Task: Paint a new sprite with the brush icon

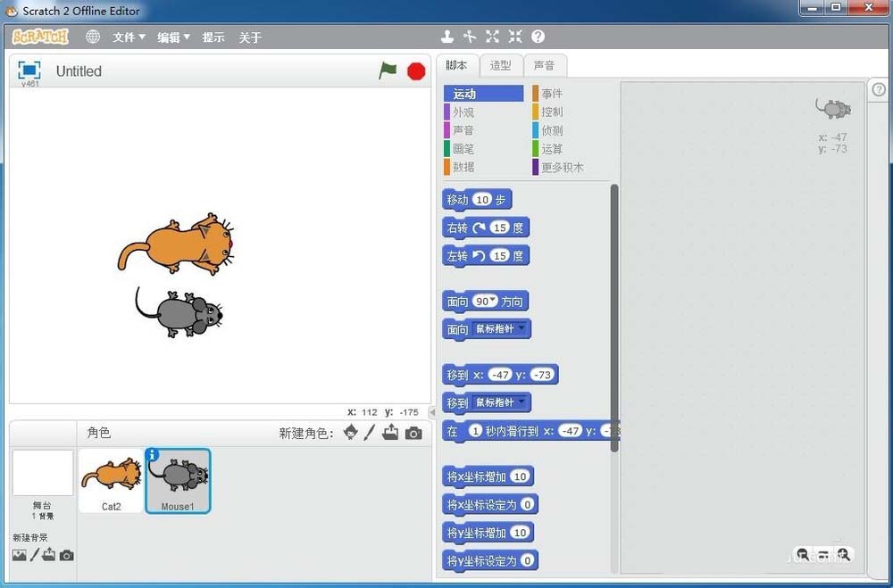Action: click(370, 433)
